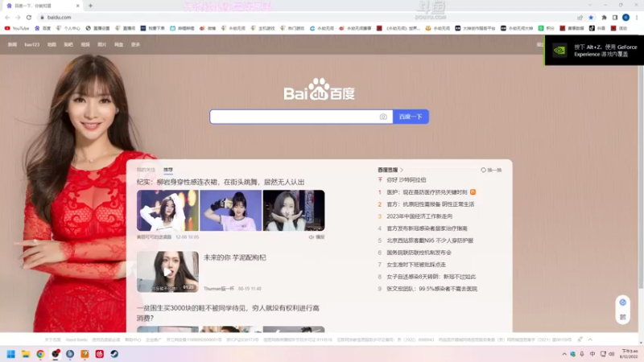Open the 视频 nav link
Screen dimensions: 644x362
point(85,44)
